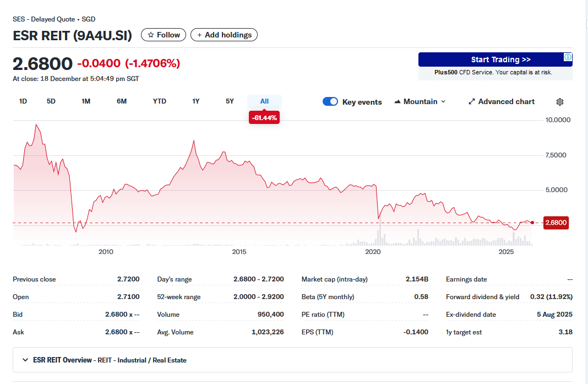Click the Mountain chart type icon
Viewport: 588px width, 384px height.
[x=398, y=102]
